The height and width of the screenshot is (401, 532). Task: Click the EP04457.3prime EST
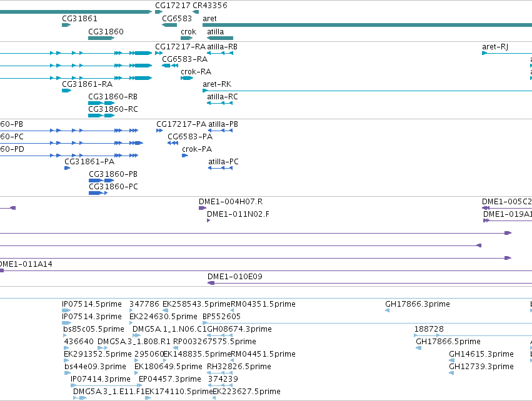141,385
